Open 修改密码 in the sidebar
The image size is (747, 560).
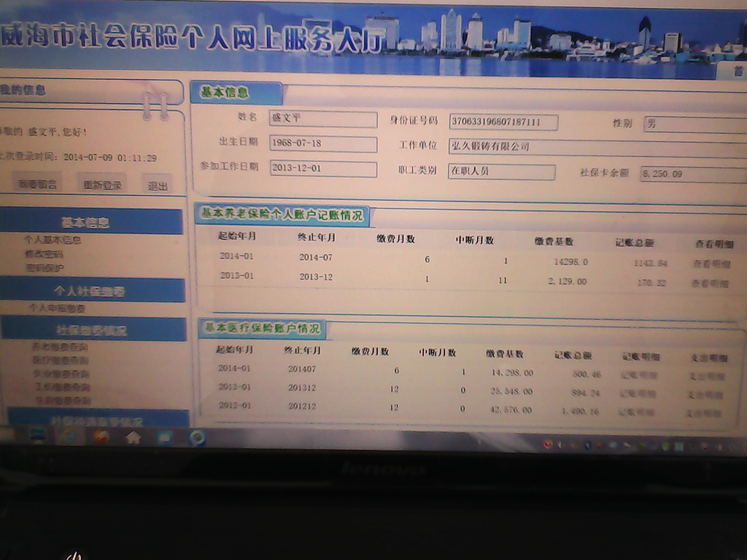pyautogui.click(x=44, y=254)
